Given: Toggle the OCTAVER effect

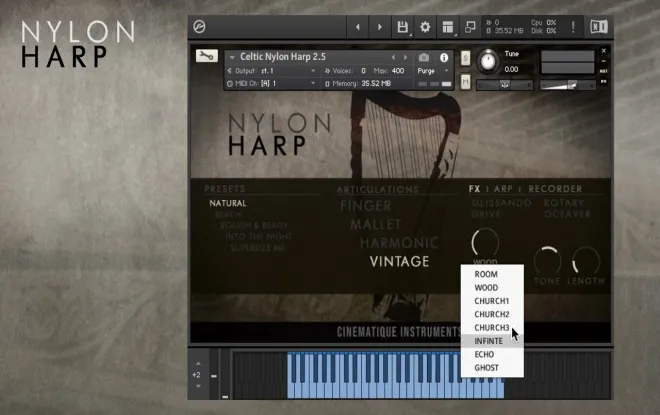Looking at the screenshot, I should (567, 214).
